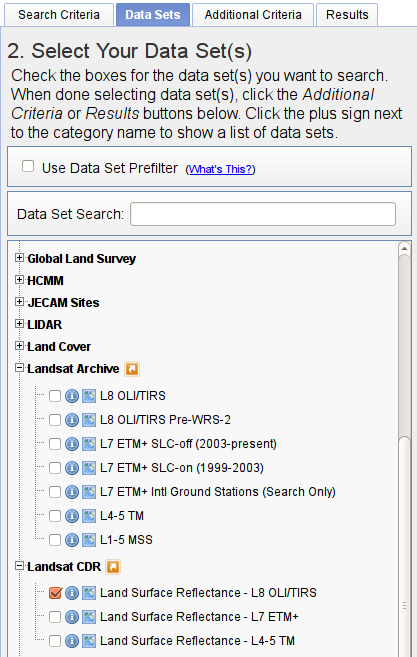
Task: Click the Global Land Survey label
Action: coord(81,259)
